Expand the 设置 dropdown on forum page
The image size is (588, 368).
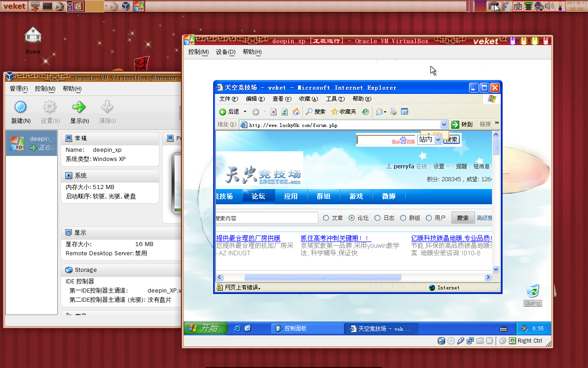pyautogui.click(x=441, y=167)
